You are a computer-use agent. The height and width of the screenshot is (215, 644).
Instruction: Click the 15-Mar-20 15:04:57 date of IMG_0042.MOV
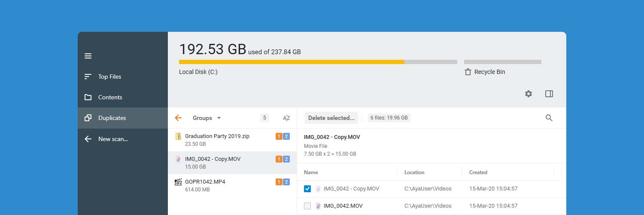tap(493, 206)
